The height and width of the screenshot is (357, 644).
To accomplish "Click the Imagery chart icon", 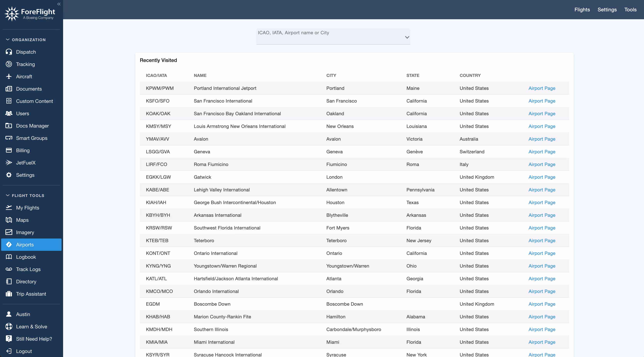I will [9, 232].
